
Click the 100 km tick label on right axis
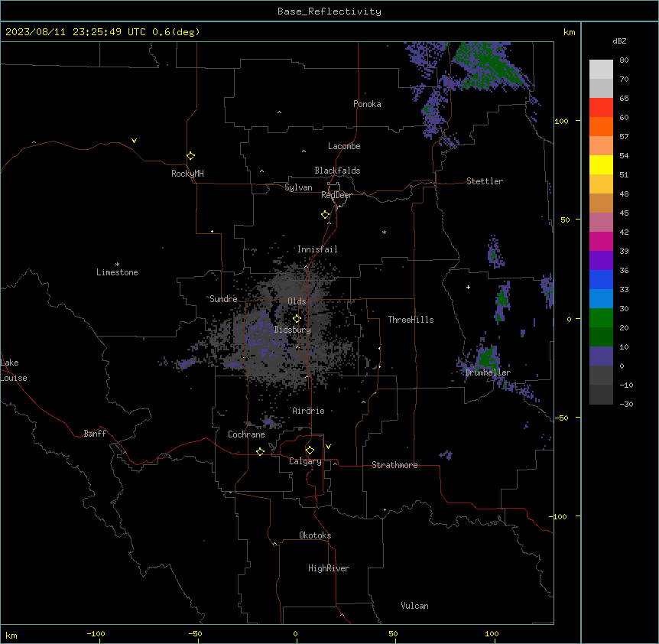(561, 121)
